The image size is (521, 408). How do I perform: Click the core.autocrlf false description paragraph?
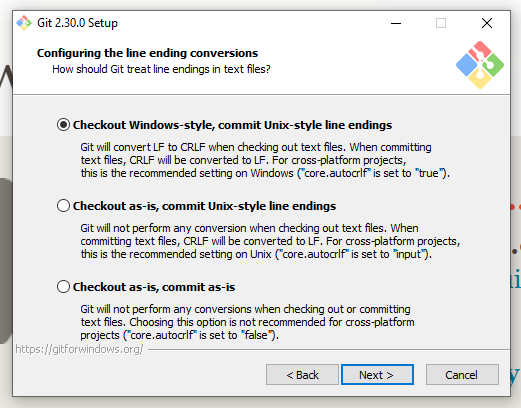(x=247, y=322)
